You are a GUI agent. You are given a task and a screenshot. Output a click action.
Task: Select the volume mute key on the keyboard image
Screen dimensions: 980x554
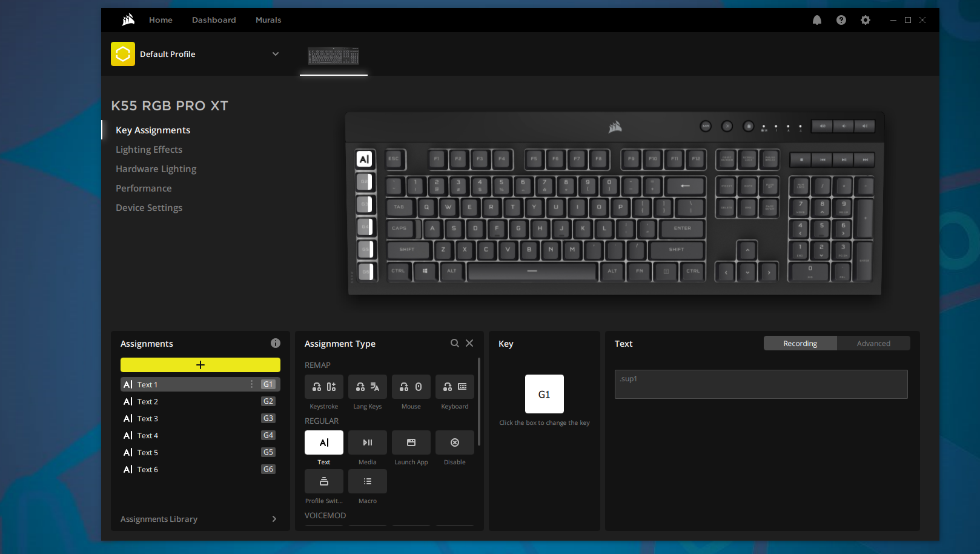[823, 126]
